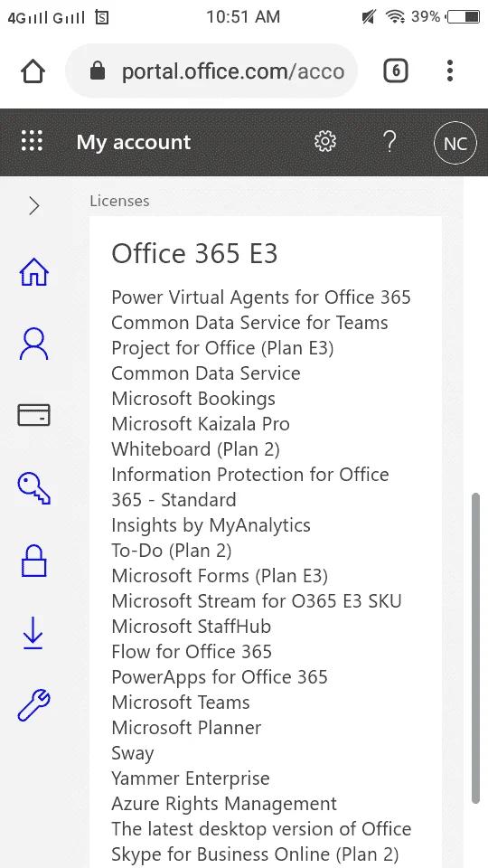Tap the Microsoft Teams license entry
This screenshot has height=868, width=488.
[x=181, y=702]
